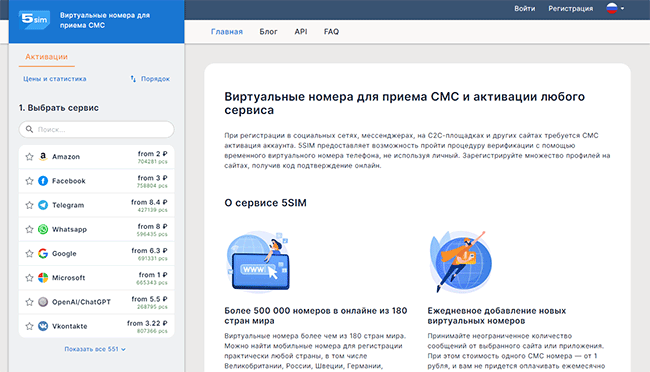Select the Whatsapp service icon
Image resolution: width=650 pixels, height=372 pixels.
pos(43,229)
